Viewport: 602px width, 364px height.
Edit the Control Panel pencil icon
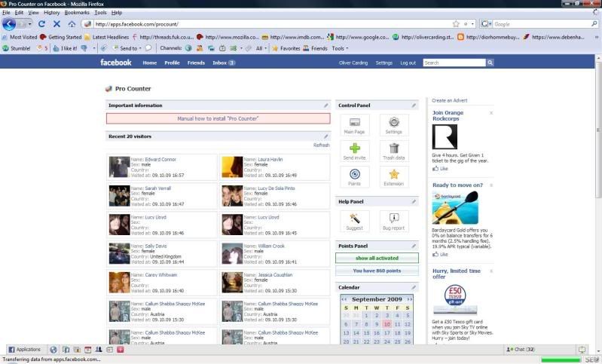pyautogui.click(x=414, y=106)
